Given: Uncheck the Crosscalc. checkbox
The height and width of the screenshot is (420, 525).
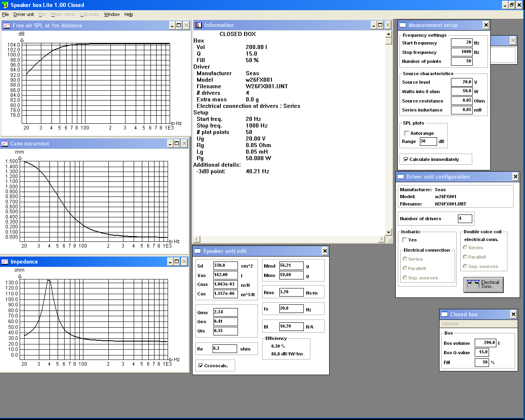Looking at the screenshot, I should click(200, 366).
